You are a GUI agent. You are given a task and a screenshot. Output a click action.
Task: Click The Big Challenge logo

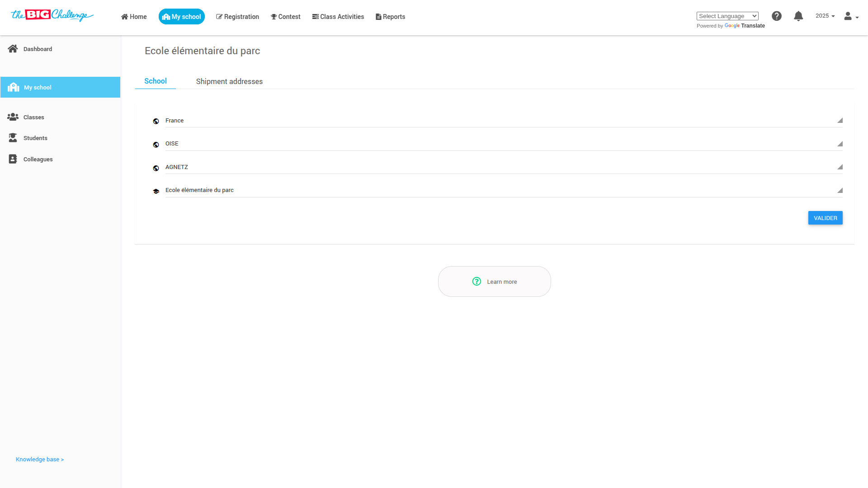pyautogui.click(x=52, y=15)
